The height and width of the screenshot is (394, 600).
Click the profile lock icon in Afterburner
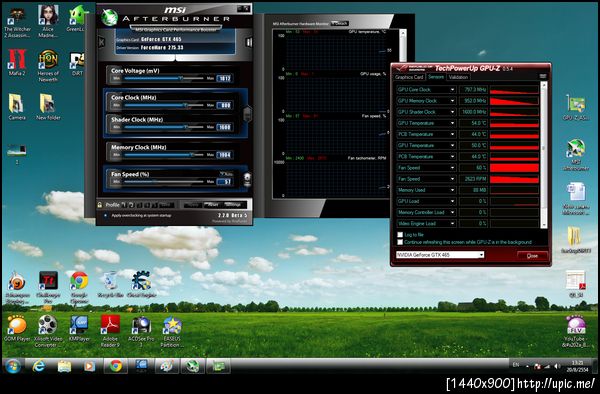click(x=100, y=205)
